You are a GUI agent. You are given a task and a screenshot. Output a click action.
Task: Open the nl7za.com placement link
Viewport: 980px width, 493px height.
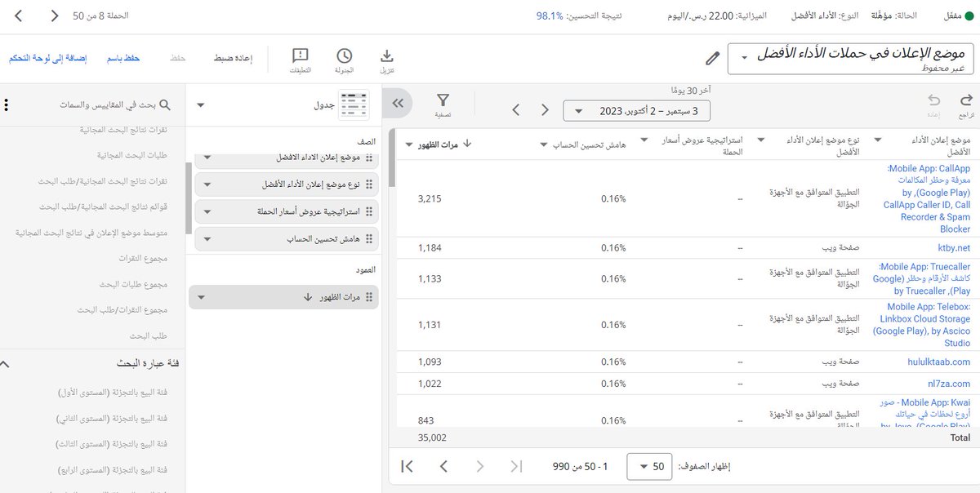[948, 383]
